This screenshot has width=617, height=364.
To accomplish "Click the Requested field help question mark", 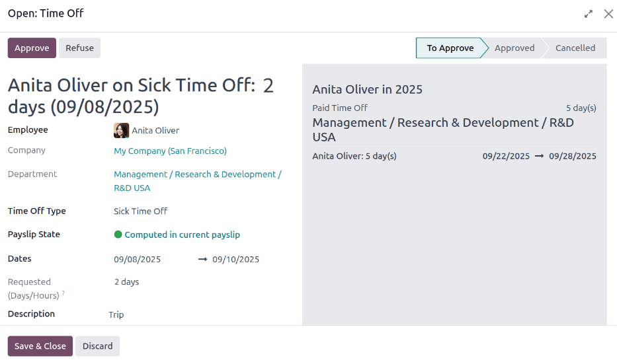I will (x=63, y=293).
